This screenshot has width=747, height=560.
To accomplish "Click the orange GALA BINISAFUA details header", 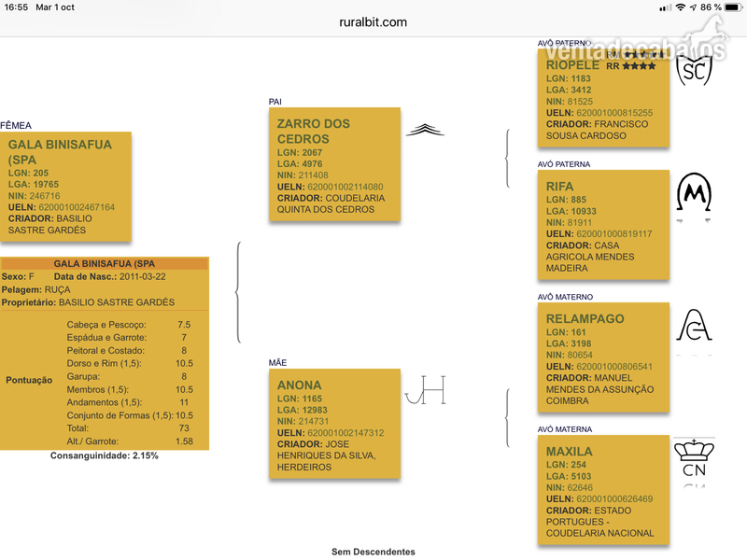I will click(105, 263).
